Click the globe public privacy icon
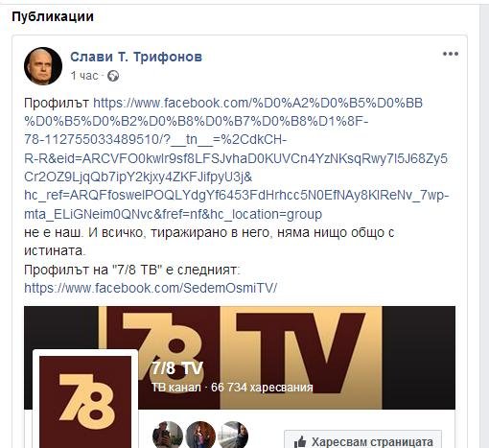Viewport: 489px width, 448px height. click(x=113, y=76)
